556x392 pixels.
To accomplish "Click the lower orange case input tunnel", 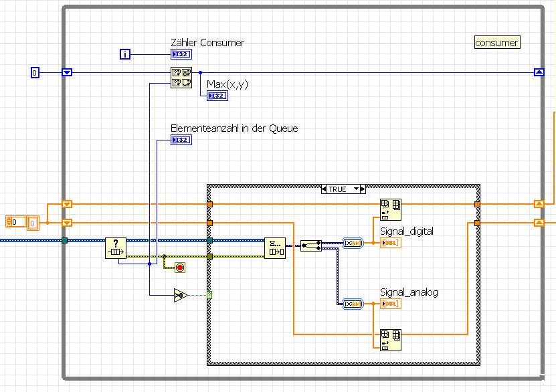I will tap(209, 223).
